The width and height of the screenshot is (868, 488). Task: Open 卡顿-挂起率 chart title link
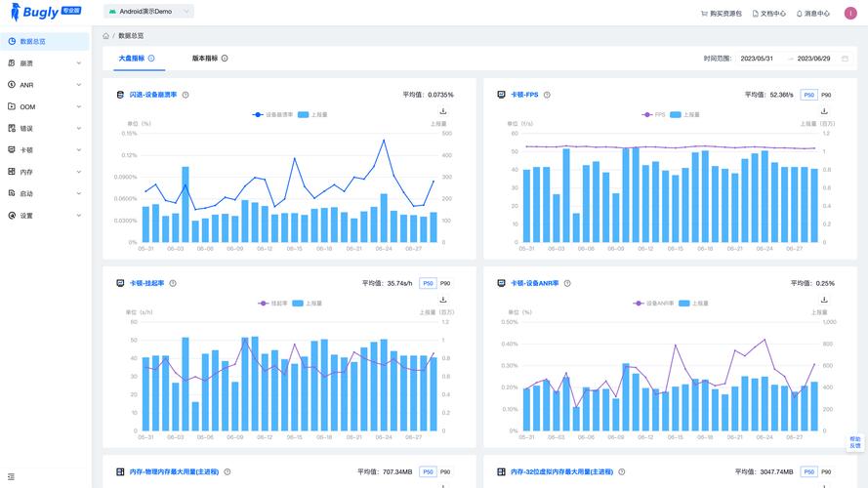[146, 283]
